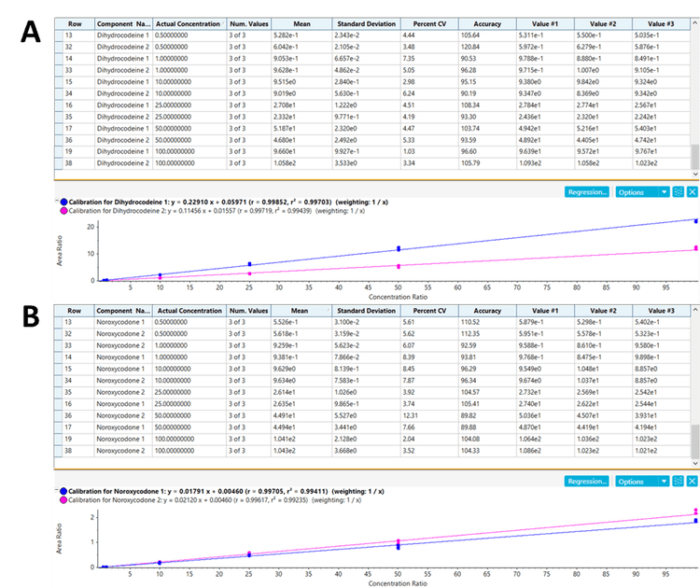Click the expand-pane icon in Dihydrocodeine calibration toolbar
The height and width of the screenshot is (588, 700).
[679, 192]
